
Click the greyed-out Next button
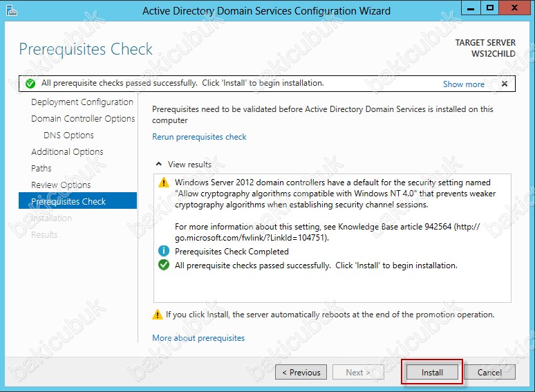coord(358,372)
